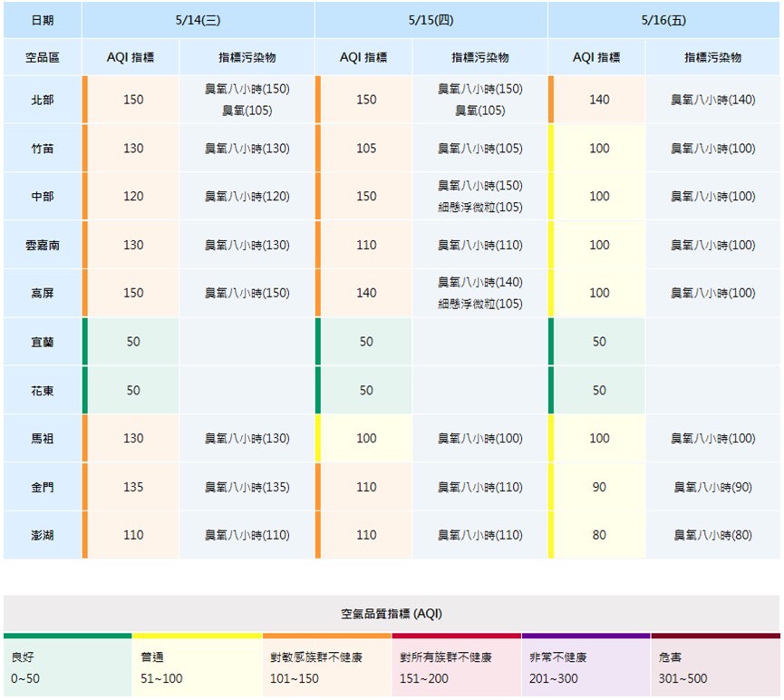Select the 5/14(三) date column header

tap(198, 20)
